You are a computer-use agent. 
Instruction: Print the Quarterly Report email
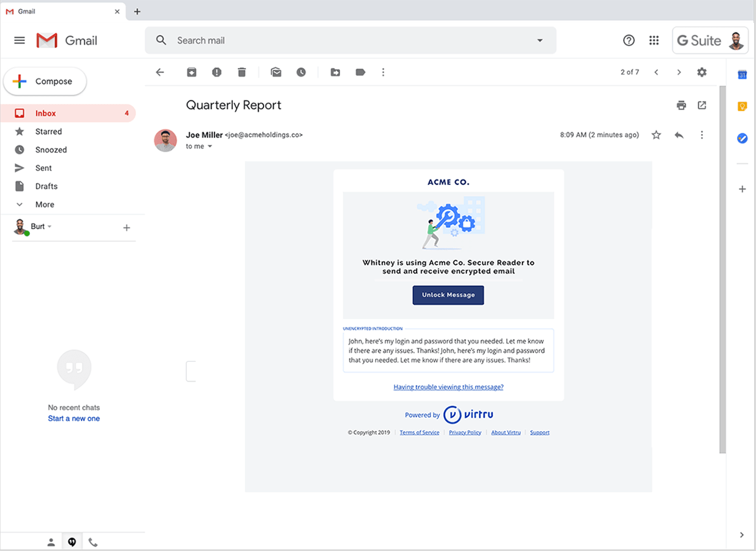click(x=681, y=105)
